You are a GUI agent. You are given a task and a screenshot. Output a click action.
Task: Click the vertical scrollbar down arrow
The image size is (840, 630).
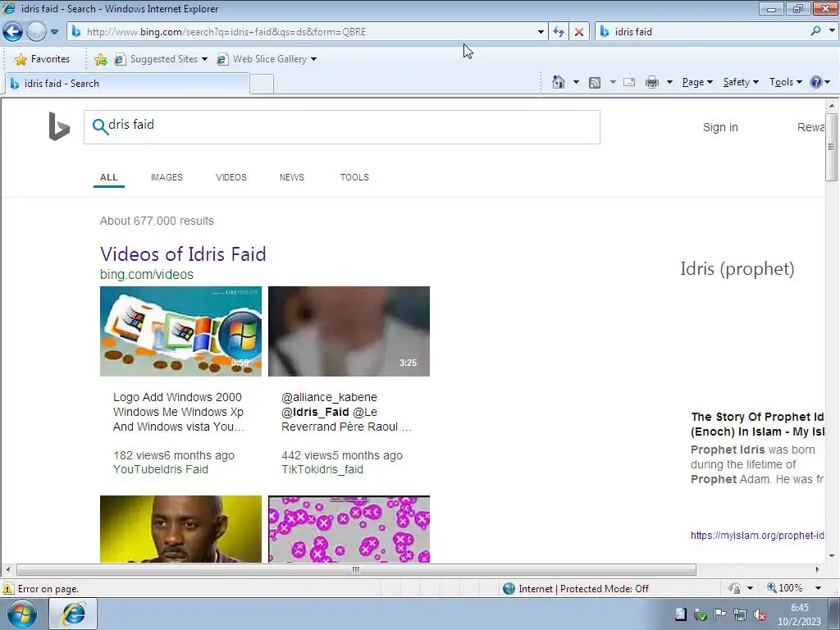point(832,556)
